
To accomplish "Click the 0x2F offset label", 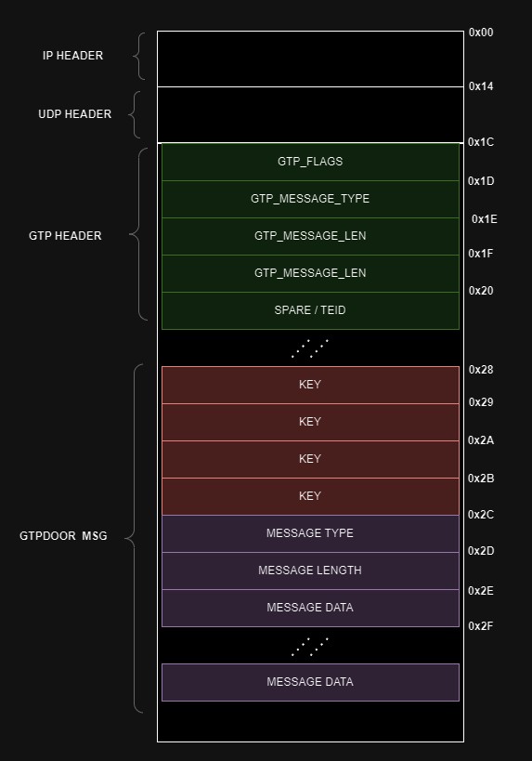I will [x=481, y=626].
